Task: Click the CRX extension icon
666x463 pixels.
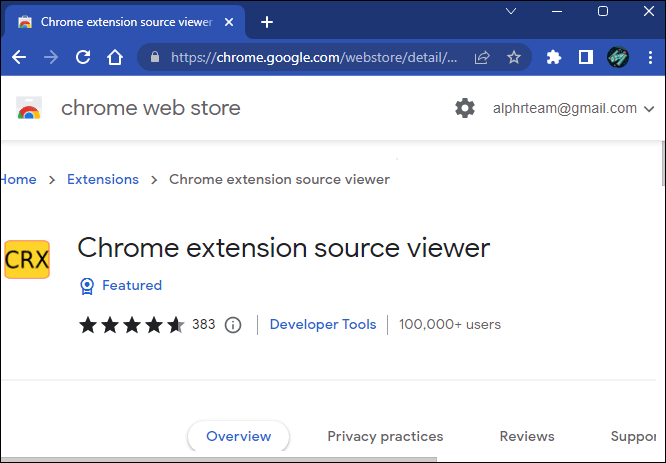Action: tap(27, 259)
